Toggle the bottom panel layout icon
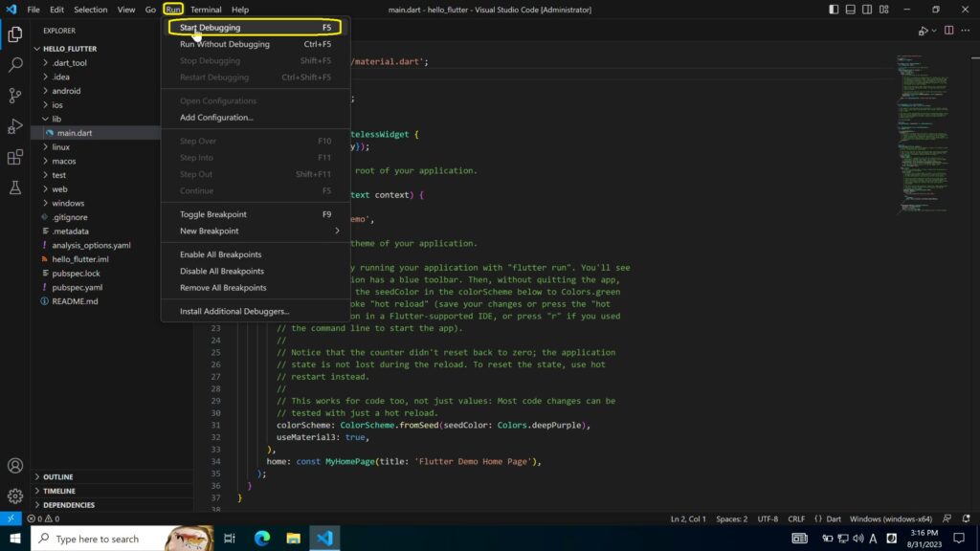The width and height of the screenshot is (980, 551). (851, 10)
